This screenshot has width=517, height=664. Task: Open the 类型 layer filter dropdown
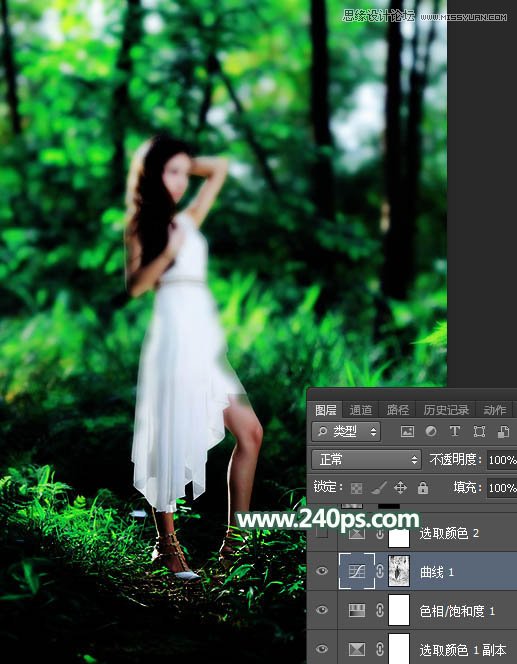click(346, 432)
